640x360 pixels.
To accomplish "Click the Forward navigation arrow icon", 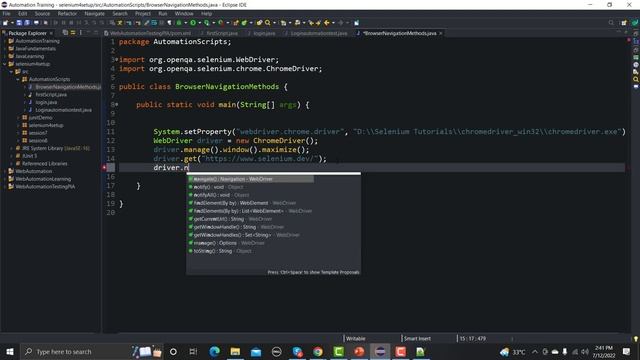I will pyautogui.click(x=341, y=23).
